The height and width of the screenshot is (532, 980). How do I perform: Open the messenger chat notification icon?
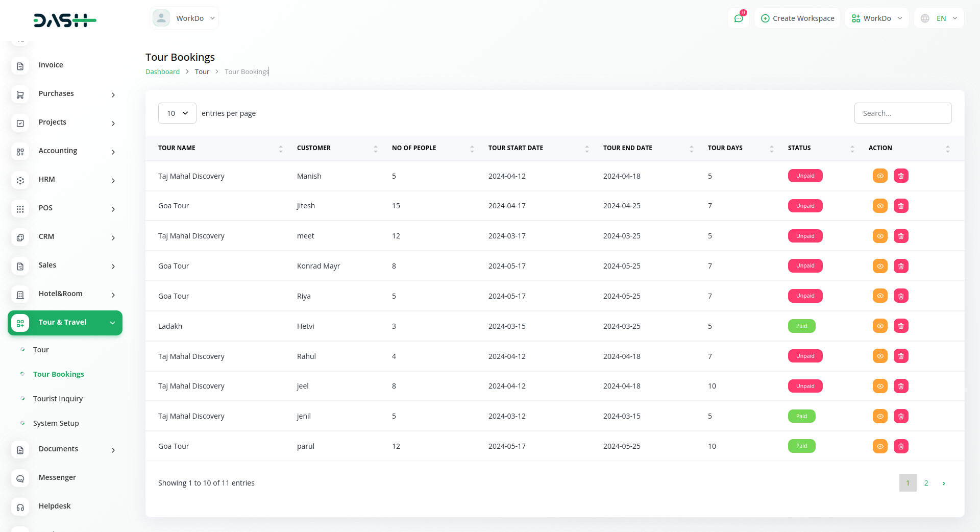pos(738,18)
